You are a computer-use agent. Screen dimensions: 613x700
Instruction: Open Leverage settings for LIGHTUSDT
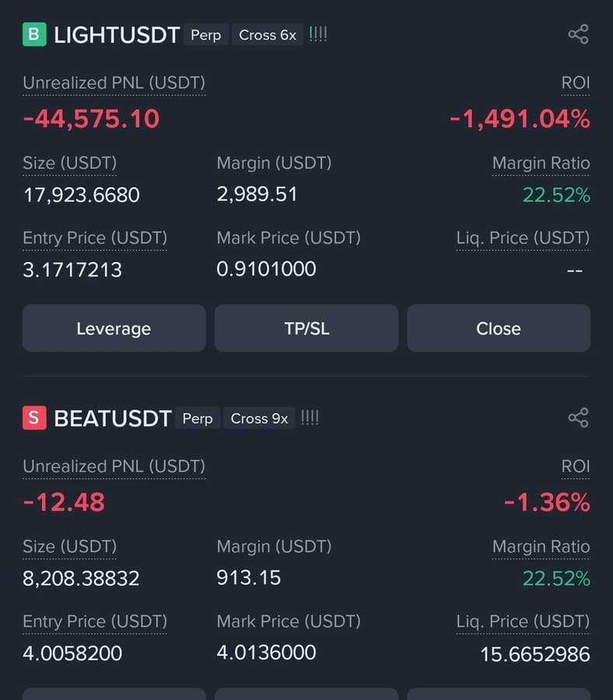(x=114, y=328)
